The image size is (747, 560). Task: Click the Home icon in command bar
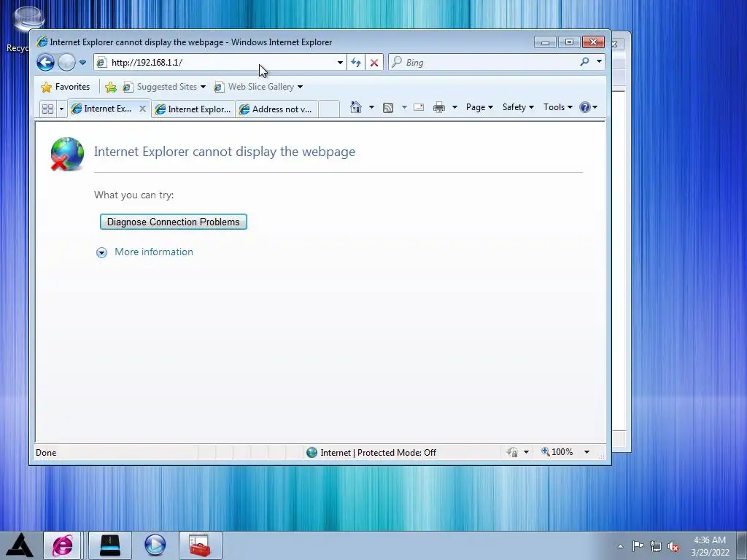(356, 107)
